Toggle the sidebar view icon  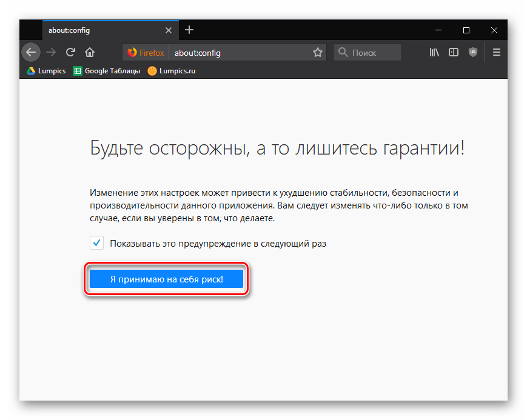454,52
